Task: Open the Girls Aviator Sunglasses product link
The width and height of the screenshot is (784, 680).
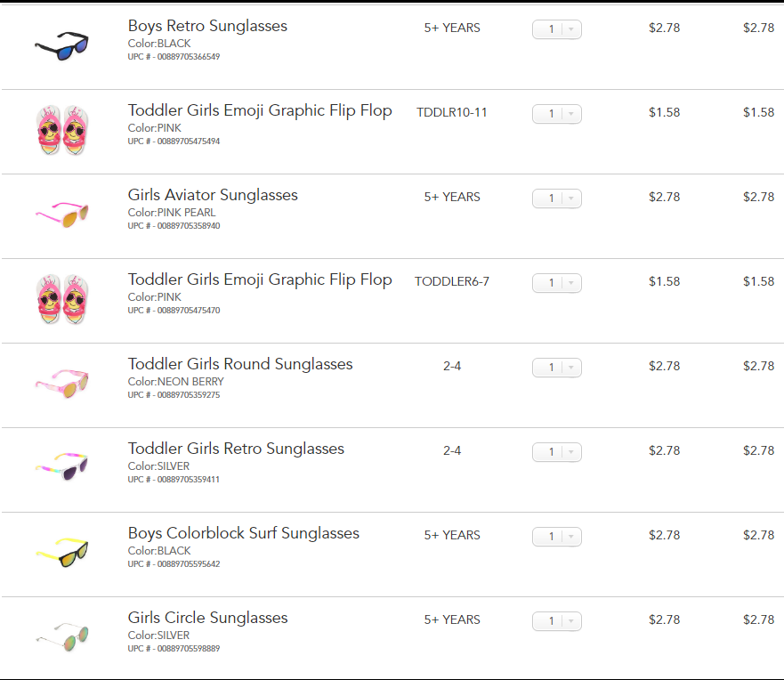Action: point(213,195)
